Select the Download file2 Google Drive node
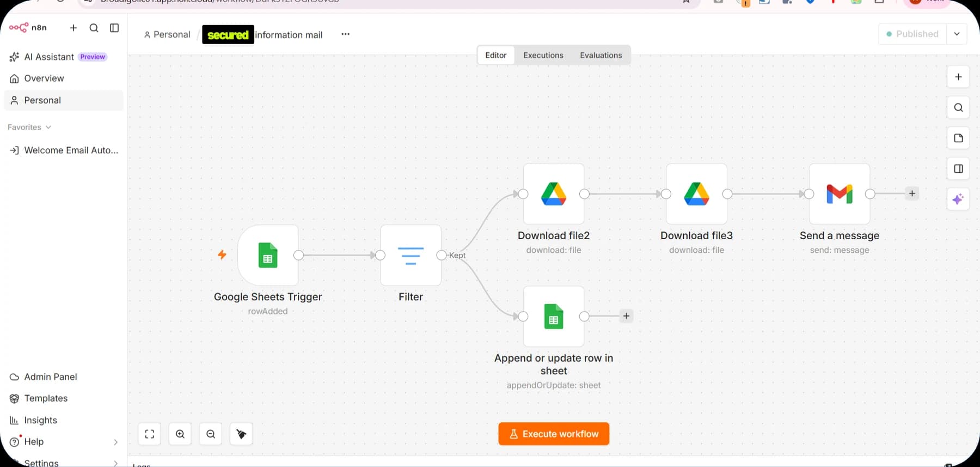Screen dimensions: 980x467 pos(554,194)
